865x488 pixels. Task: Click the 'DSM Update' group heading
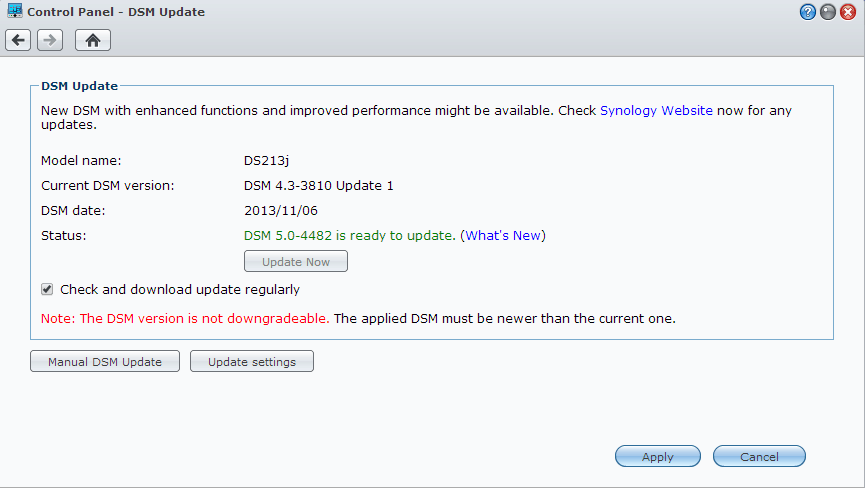click(x=79, y=87)
